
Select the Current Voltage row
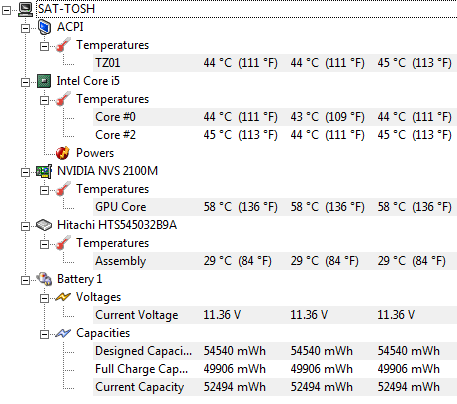pyautogui.click(x=275, y=315)
